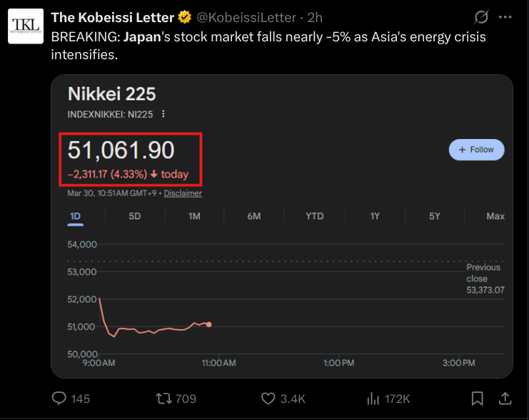Switch chart to YTD range
529x420 pixels.
coord(315,216)
